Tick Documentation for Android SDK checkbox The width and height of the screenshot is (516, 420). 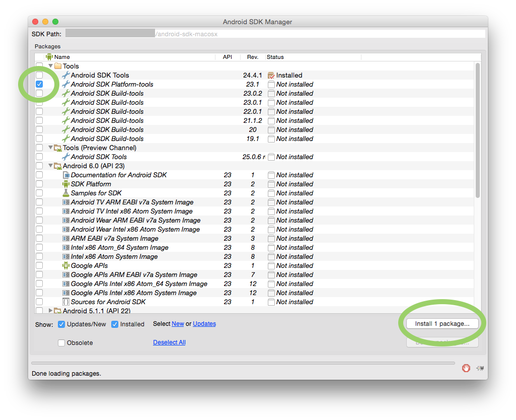point(39,175)
